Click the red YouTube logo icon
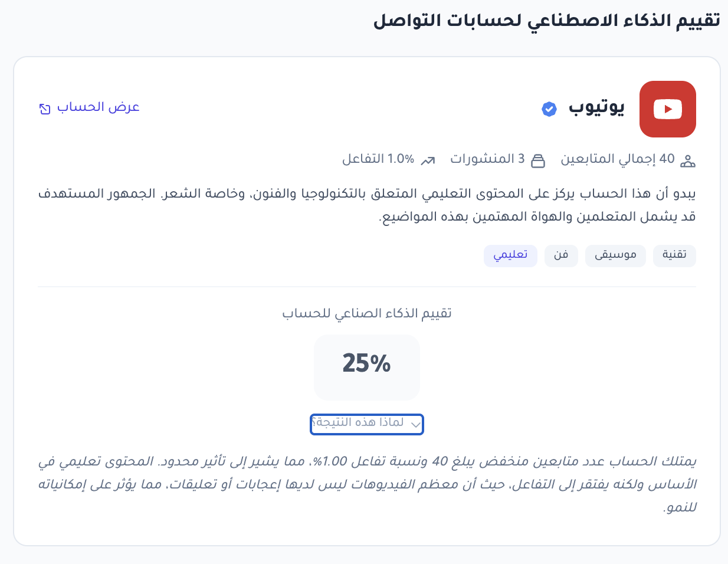Viewport: 728px width, 564px height. (x=667, y=109)
